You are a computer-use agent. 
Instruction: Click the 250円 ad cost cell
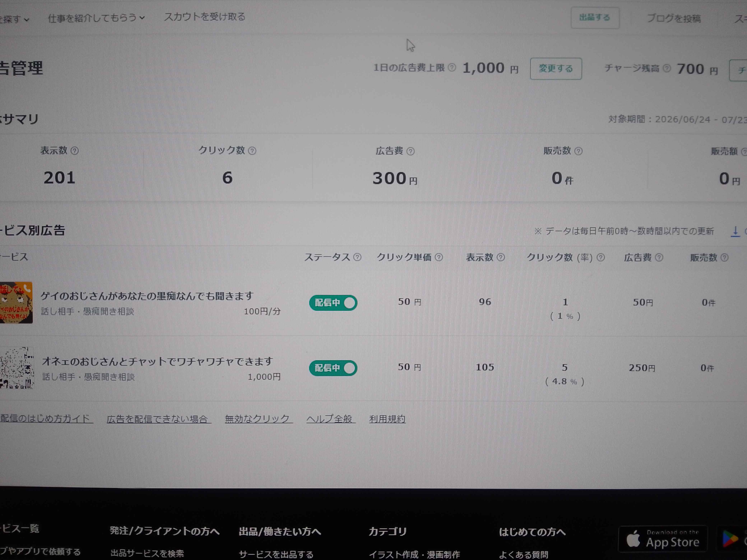[642, 368]
